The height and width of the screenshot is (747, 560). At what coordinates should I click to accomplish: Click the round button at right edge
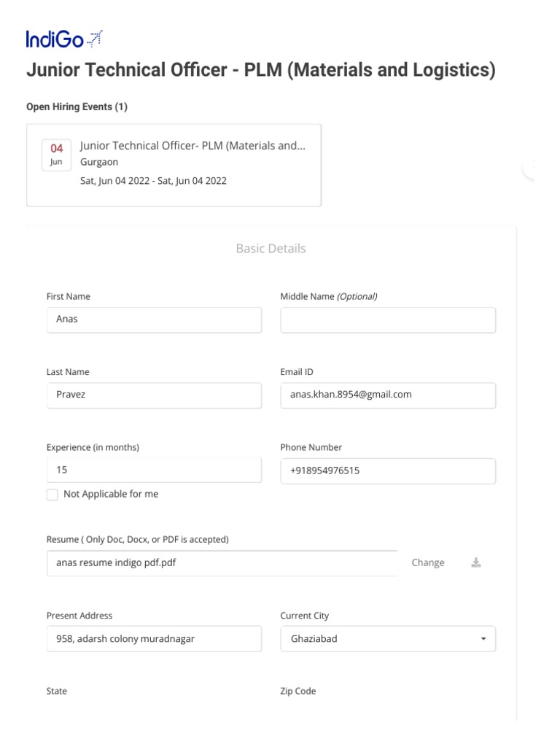(532, 166)
